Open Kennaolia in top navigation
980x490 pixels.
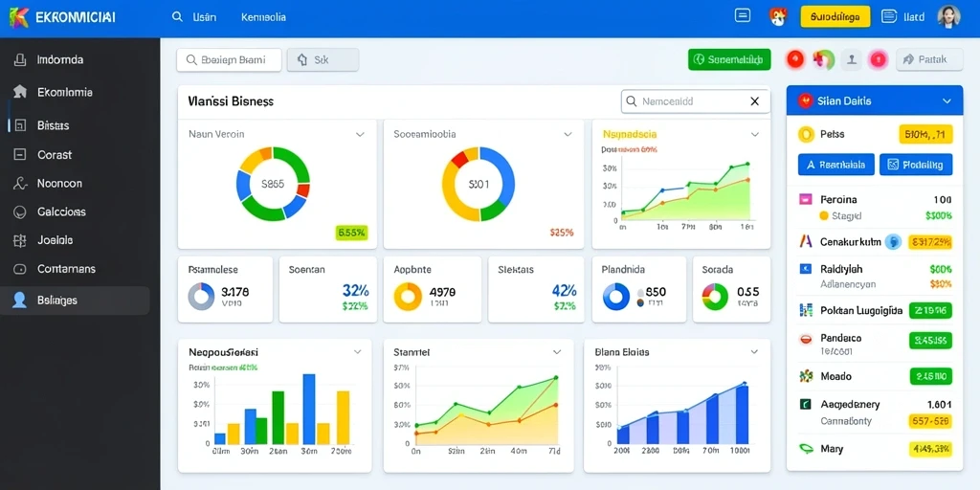point(263,17)
